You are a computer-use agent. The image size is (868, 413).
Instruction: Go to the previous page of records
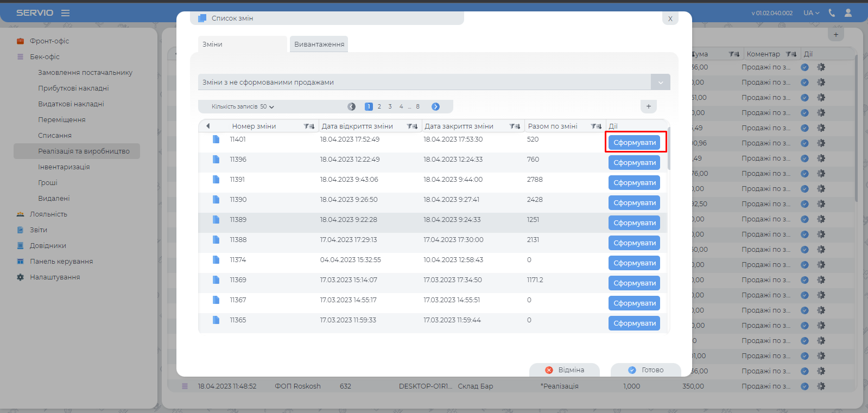click(352, 107)
